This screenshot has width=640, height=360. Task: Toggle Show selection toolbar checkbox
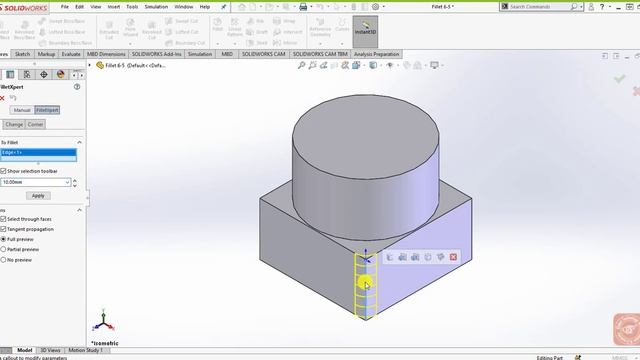pyautogui.click(x=3, y=171)
